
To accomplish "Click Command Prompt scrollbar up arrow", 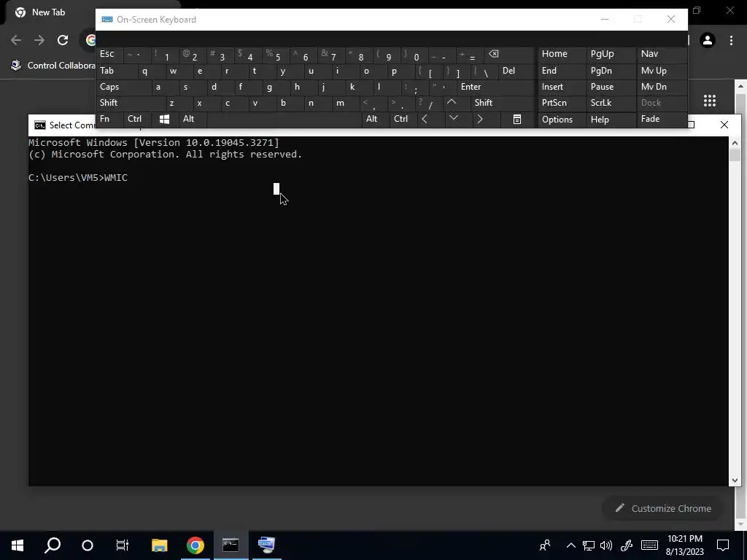I will (735, 143).
